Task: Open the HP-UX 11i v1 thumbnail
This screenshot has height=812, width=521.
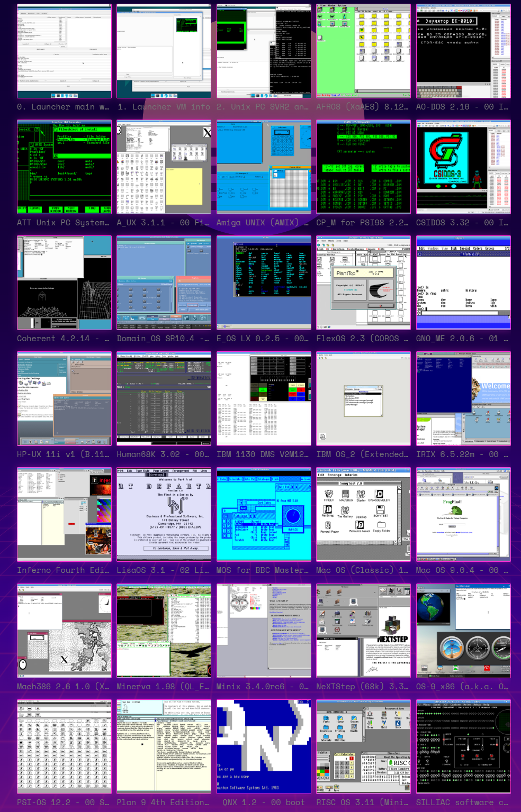Action: coord(64,399)
